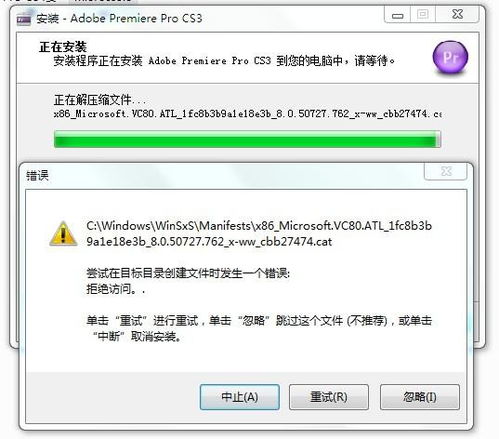Viewport: 499px width, 439px height.
Task: Skip this file using 忽略(I) button
Action: click(420, 397)
